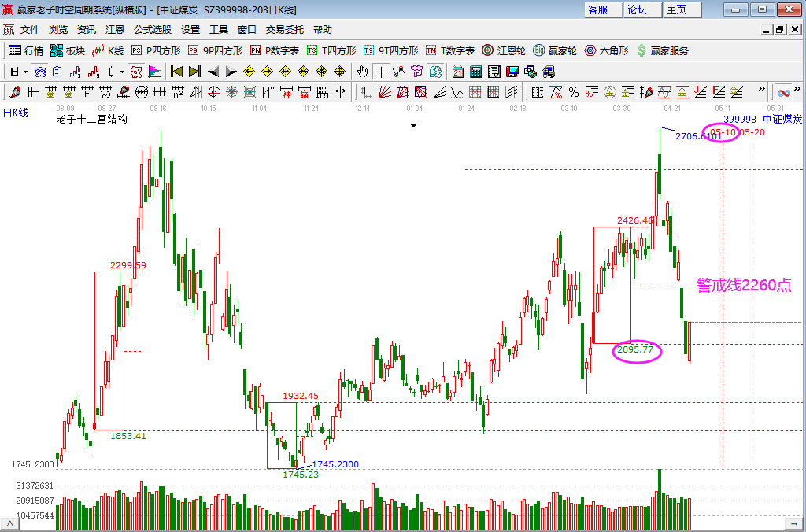Click the 日K线 chart label
The width and height of the screenshot is (806, 532).
[x=16, y=113]
